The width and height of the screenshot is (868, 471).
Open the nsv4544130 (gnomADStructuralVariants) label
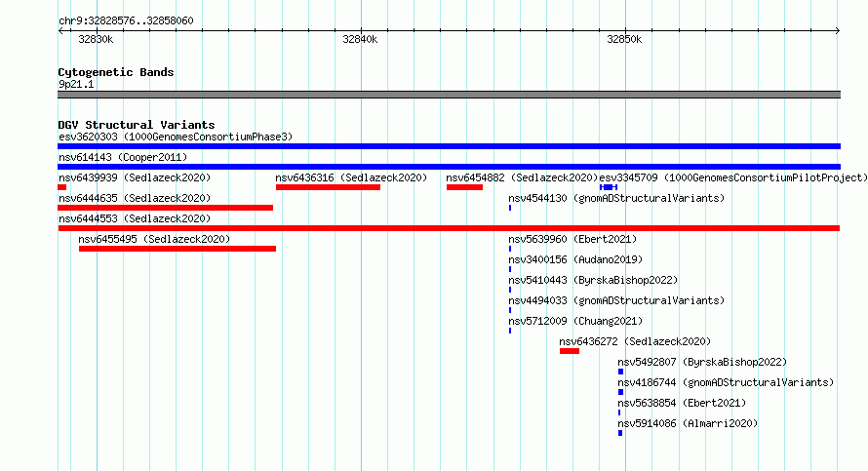pos(616,198)
